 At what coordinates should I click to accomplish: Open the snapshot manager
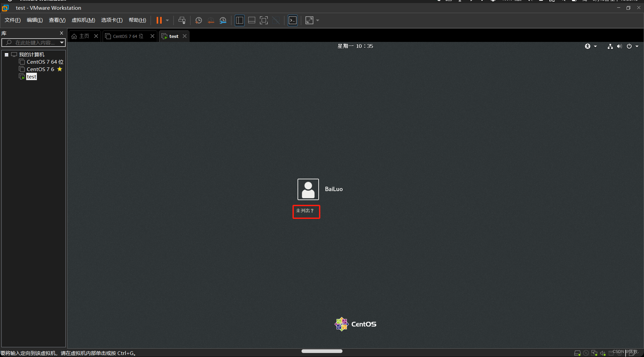(223, 20)
